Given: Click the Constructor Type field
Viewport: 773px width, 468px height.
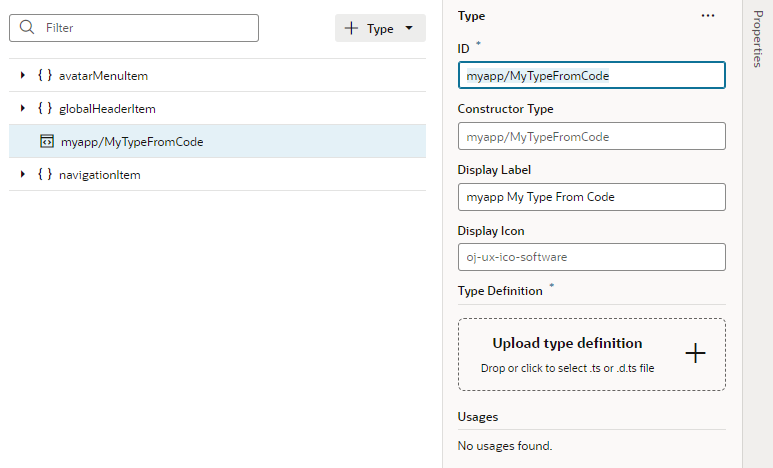Looking at the screenshot, I should point(592,136).
